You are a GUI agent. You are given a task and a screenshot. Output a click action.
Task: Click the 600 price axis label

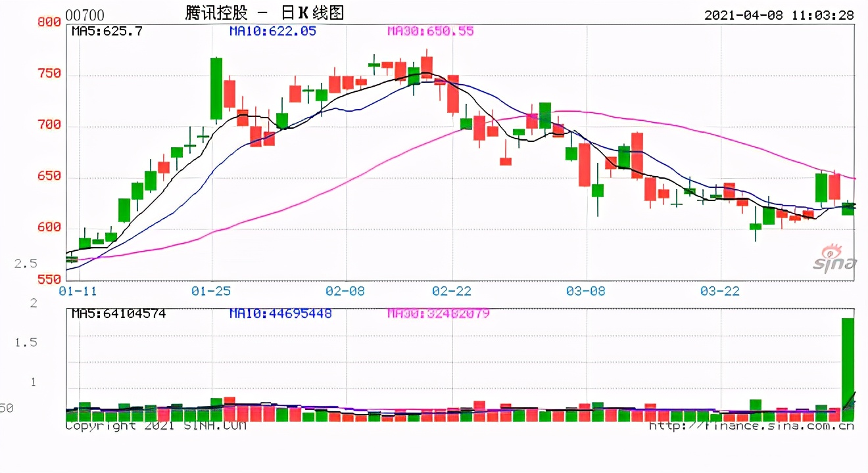click(x=48, y=227)
